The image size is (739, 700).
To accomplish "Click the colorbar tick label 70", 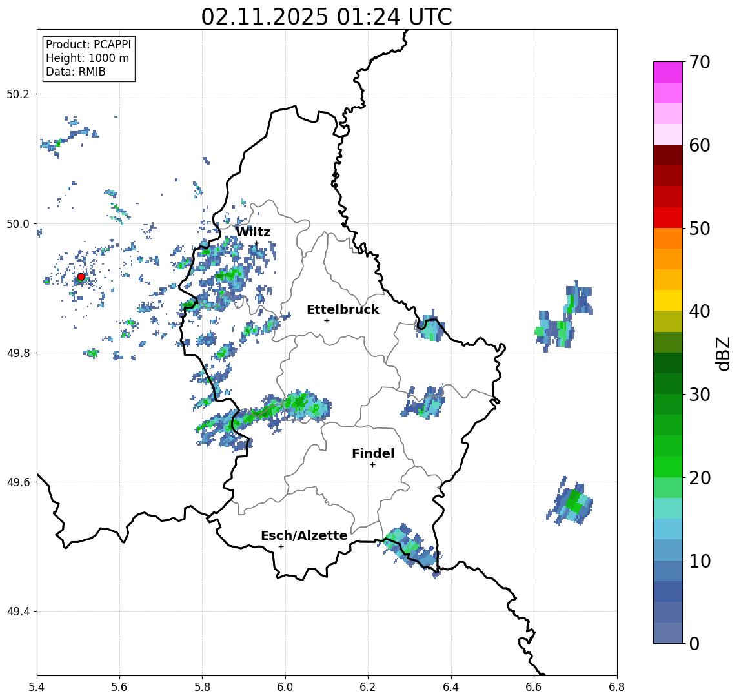I will [700, 62].
